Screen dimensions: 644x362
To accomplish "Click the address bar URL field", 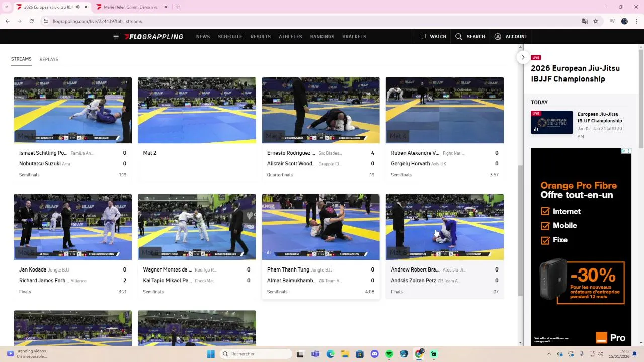I will pos(312,21).
